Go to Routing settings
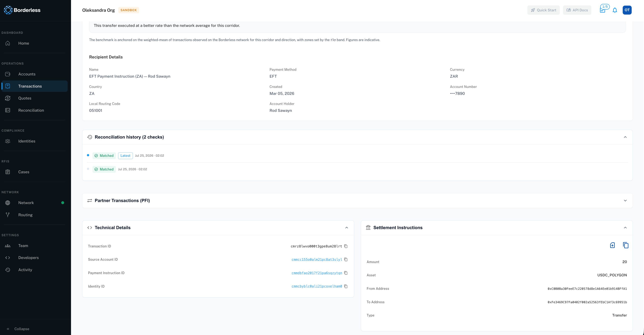Image resolution: width=644 pixels, height=335 pixels. click(x=35, y=215)
